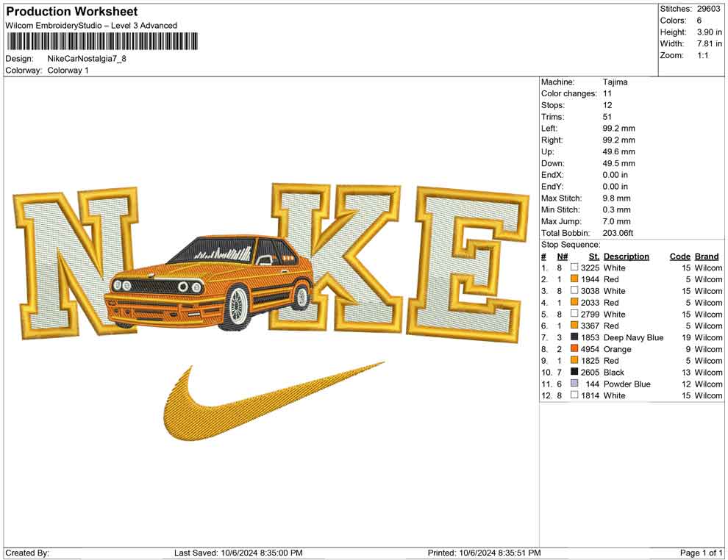Click the 'Orange' description in row 8

[x=618, y=349]
